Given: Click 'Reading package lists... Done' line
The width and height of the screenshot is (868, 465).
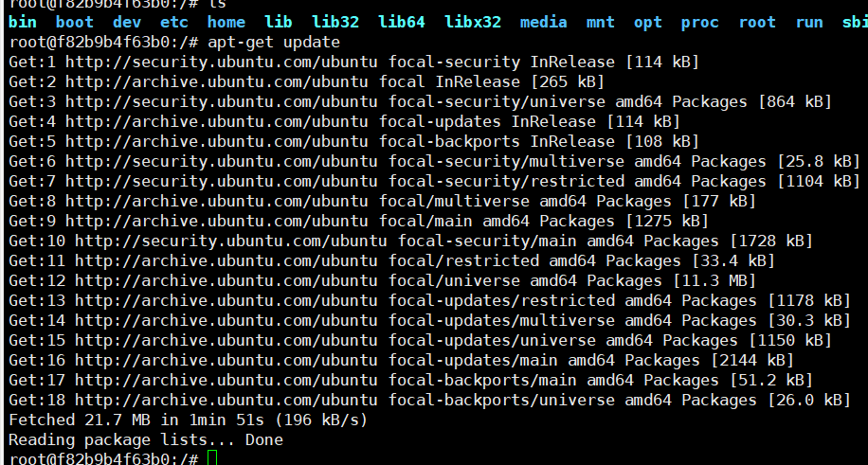Looking at the screenshot, I should [146, 440].
